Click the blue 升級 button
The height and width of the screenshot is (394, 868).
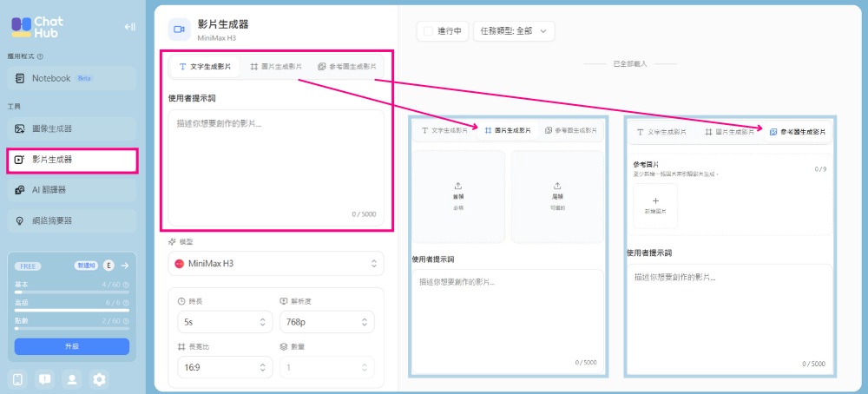pyautogui.click(x=72, y=346)
